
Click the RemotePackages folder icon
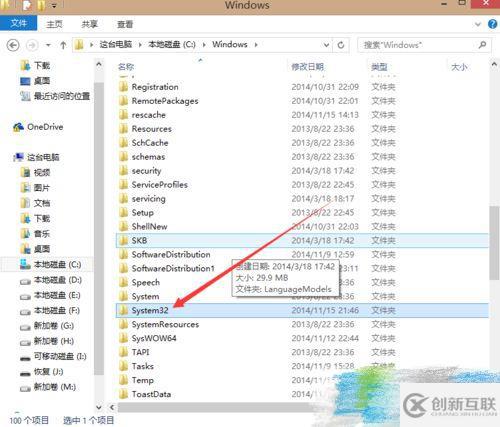pos(124,101)
